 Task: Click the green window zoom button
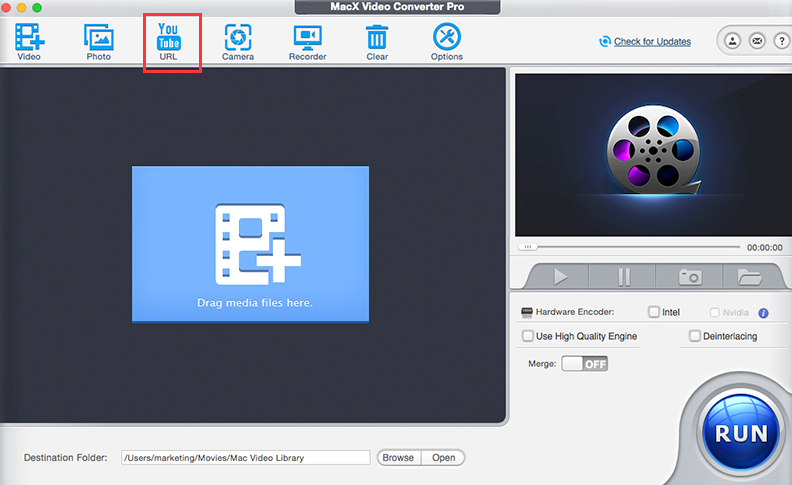(37, 7)
